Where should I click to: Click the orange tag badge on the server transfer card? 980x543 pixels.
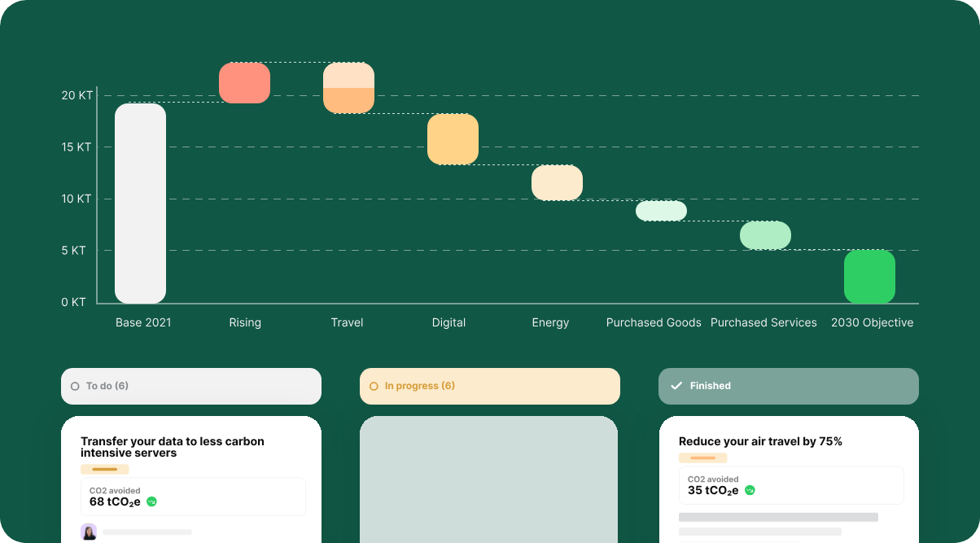[x=105, y=469]
